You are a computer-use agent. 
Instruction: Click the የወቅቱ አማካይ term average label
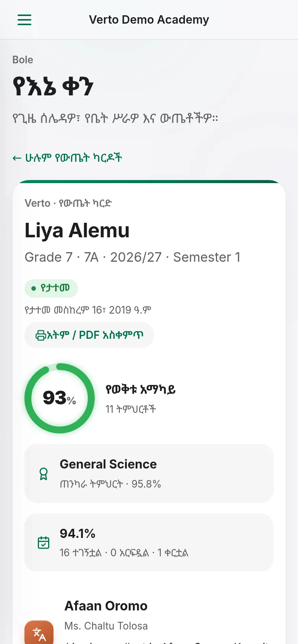point(141,390)
